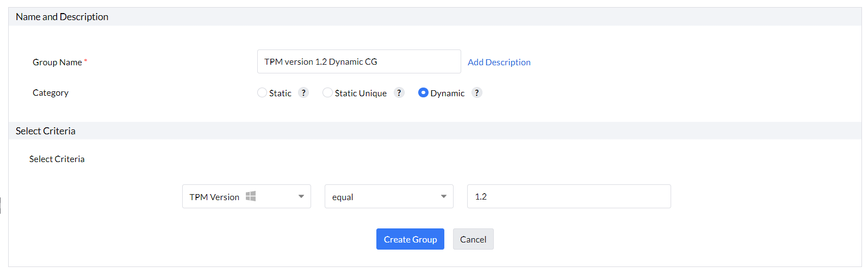Focus the Group Name text field
The image size is (868, 273).
click(359, 62)
